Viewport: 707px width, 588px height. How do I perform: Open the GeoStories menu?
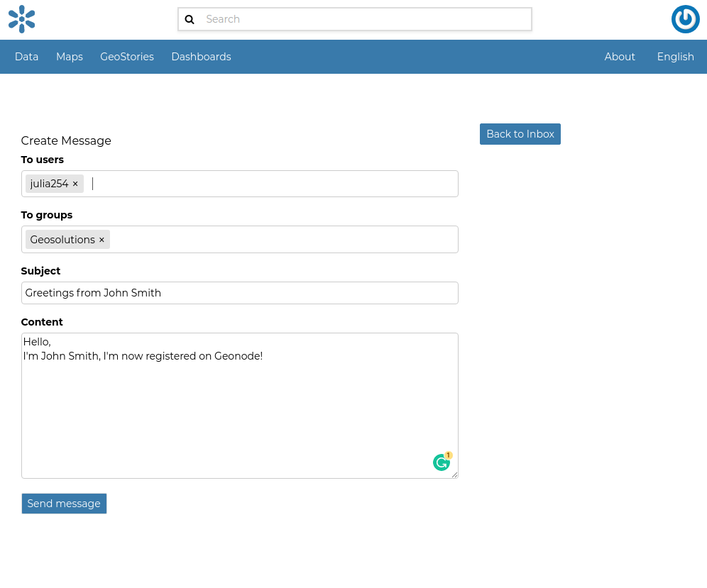point(127,57)
